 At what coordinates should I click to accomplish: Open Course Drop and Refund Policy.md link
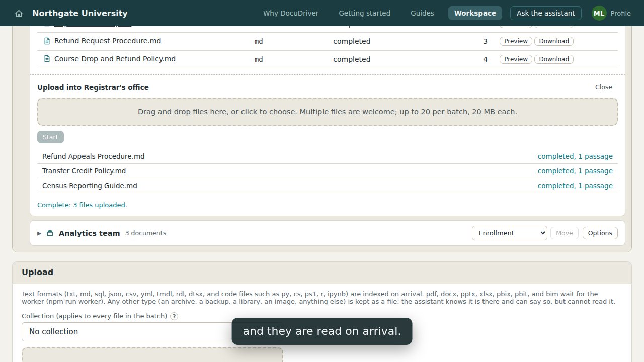(115, 59)
